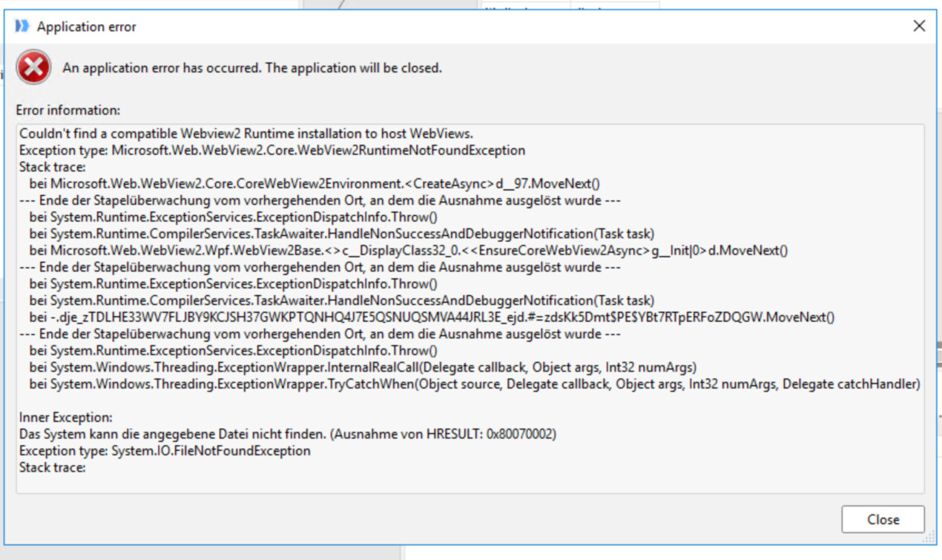Image resolution: width=942 pixels, height=560 pixels.
Task: Click the first 'Stack trace:' line
Action: 53,167
